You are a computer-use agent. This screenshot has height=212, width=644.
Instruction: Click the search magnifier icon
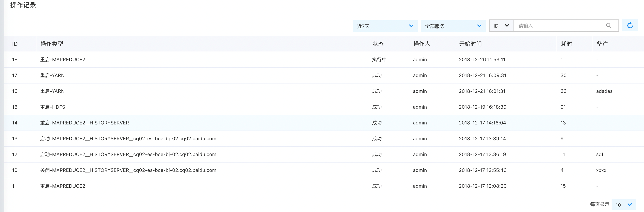[608, 26]
